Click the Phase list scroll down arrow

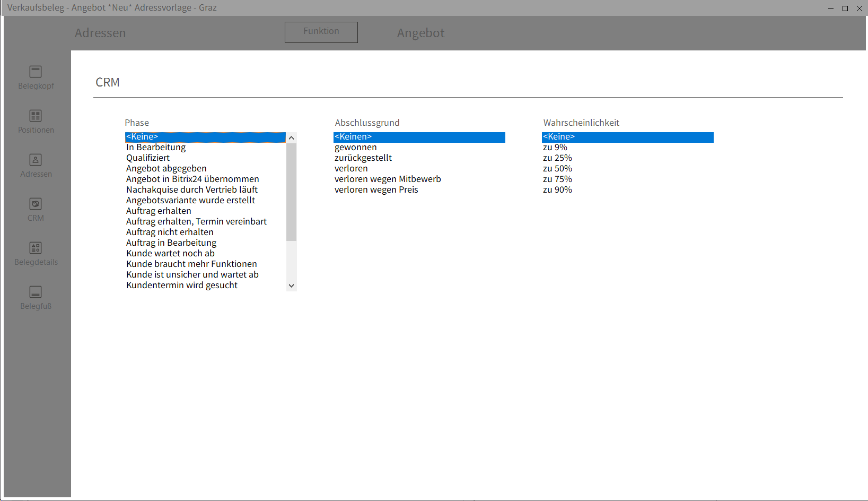point(291,286)
